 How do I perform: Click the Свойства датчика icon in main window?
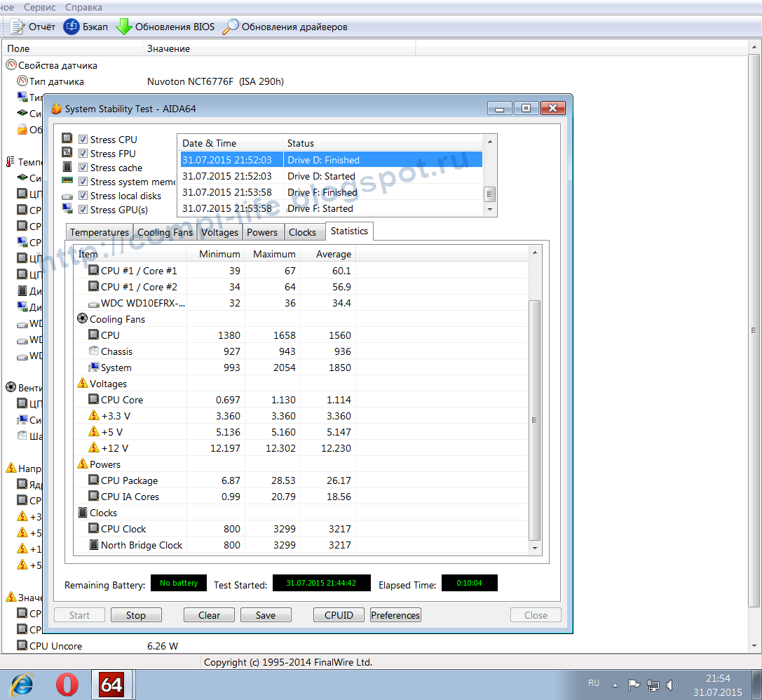11,65
